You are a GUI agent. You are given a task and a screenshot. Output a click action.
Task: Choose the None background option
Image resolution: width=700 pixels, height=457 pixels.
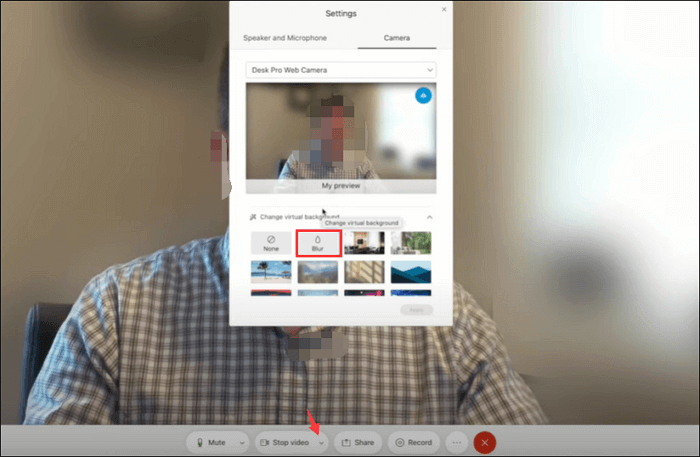(269, 243)
